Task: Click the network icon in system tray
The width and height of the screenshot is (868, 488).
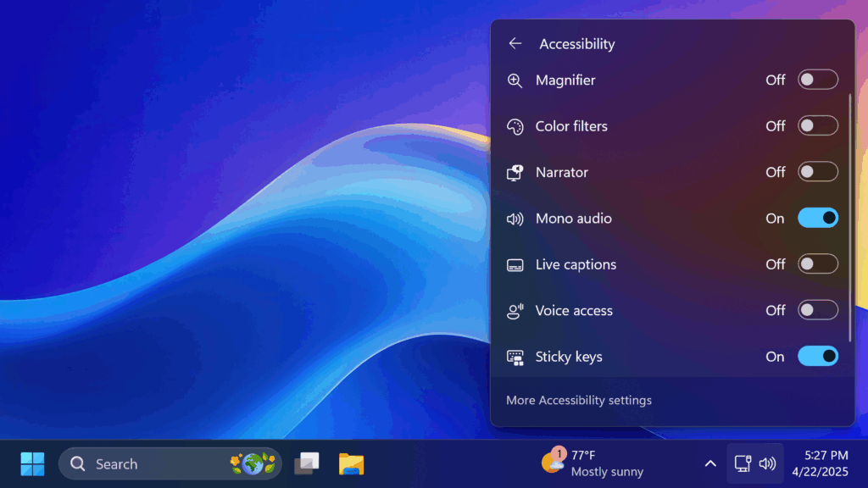Action: coord(743,463)
